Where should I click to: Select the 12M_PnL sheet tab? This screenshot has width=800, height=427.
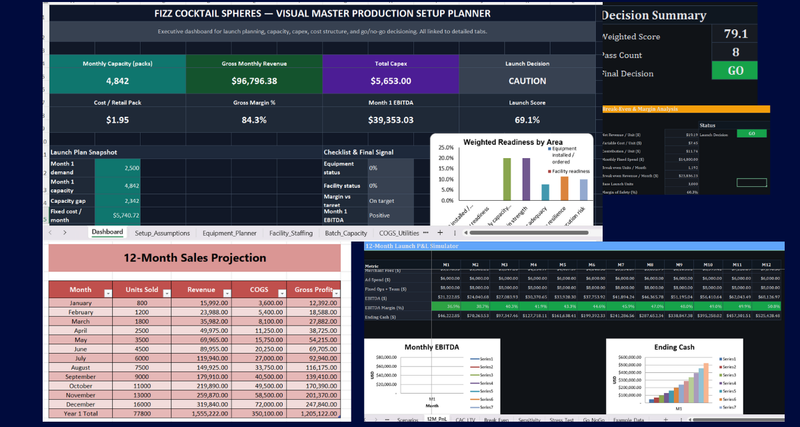(436, 419)
